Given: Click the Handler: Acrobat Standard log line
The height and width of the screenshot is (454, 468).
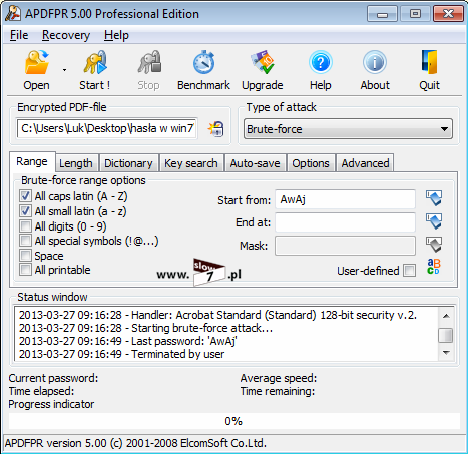Looking at the screenshot, I should (x=218, y=315).
